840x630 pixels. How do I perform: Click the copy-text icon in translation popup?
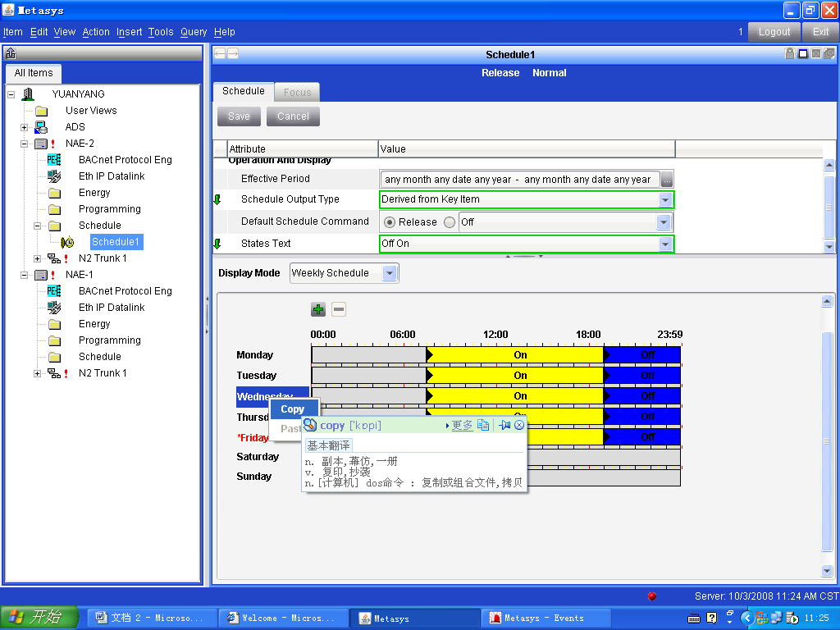tap(483, 425)
